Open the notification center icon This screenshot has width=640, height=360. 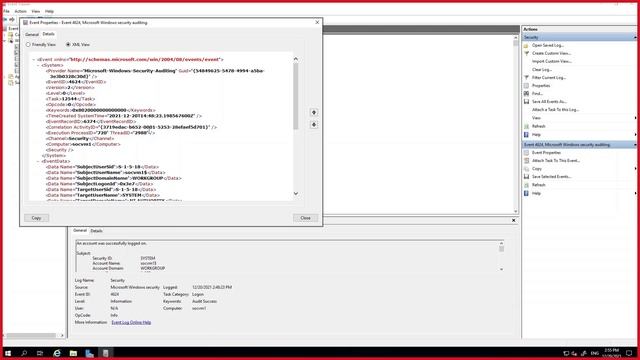click(629, 353)
